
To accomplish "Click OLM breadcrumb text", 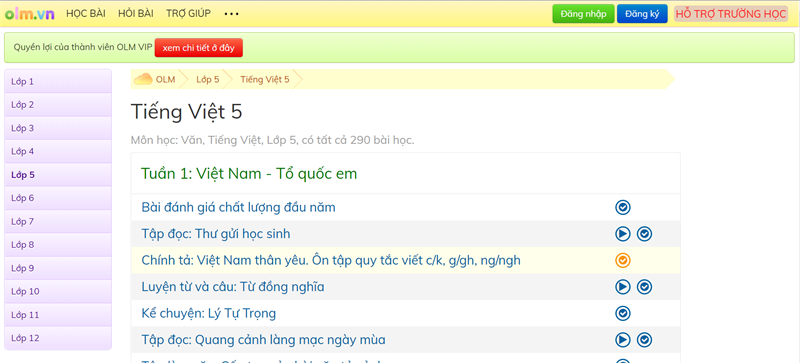I will [165, 79].
